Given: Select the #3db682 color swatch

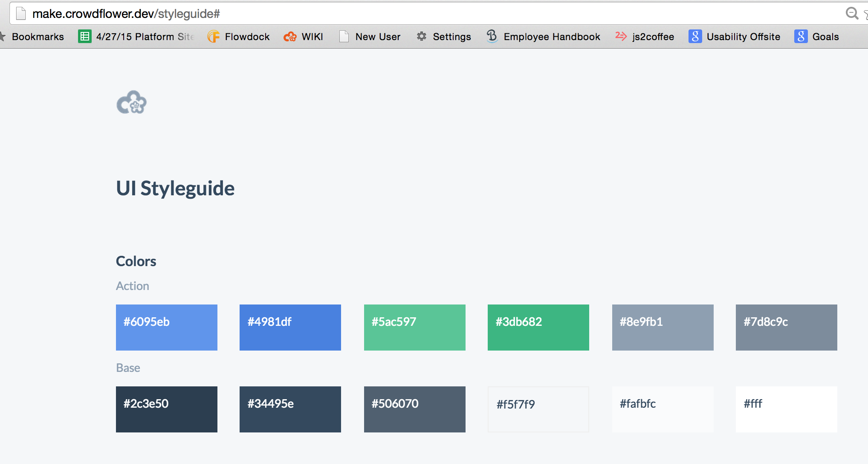Looking at the screenshot, I should (538, 328).
